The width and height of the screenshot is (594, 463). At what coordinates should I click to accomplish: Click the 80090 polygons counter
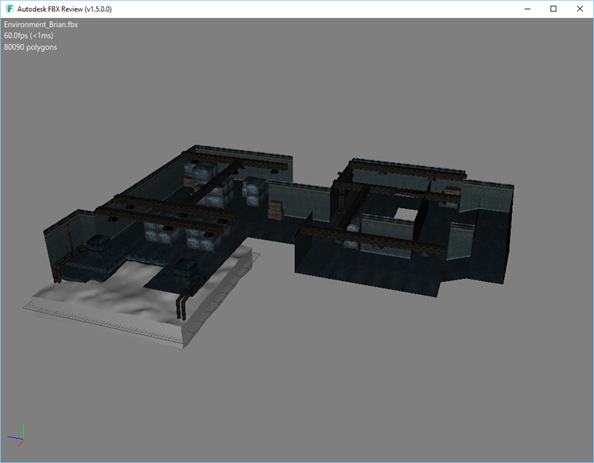coord(30,47)
